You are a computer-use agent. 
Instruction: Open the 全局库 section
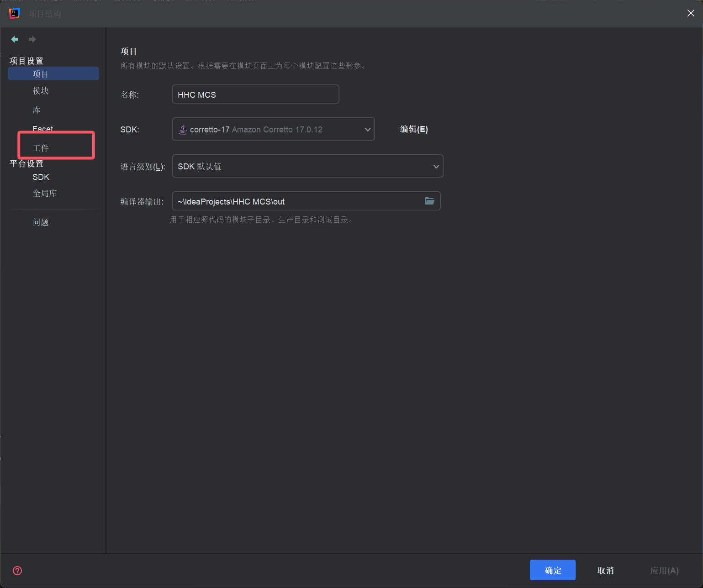[45, 194]
